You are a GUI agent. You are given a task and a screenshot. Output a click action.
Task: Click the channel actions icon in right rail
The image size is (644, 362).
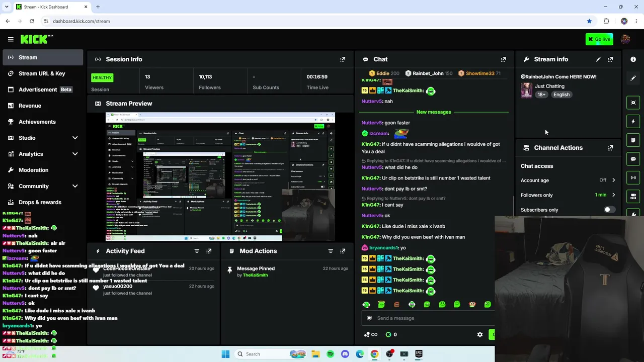click(633, 196)
